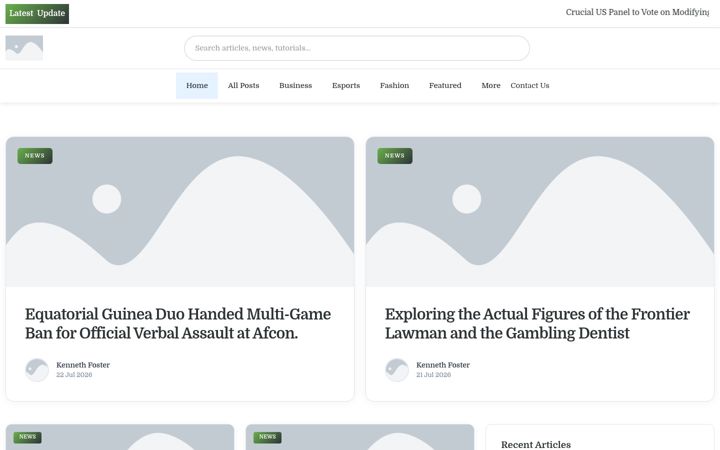Open Kenneth Foster avatar on Equatorial Guinea article
Screen dimensions: 720x450
click(37, 370)
